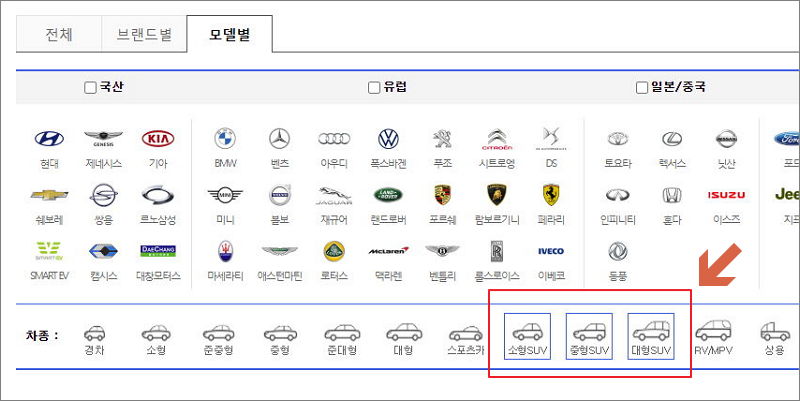Filter by 경차 car type
Screen dimensions: 800x401
pos(94,340)
